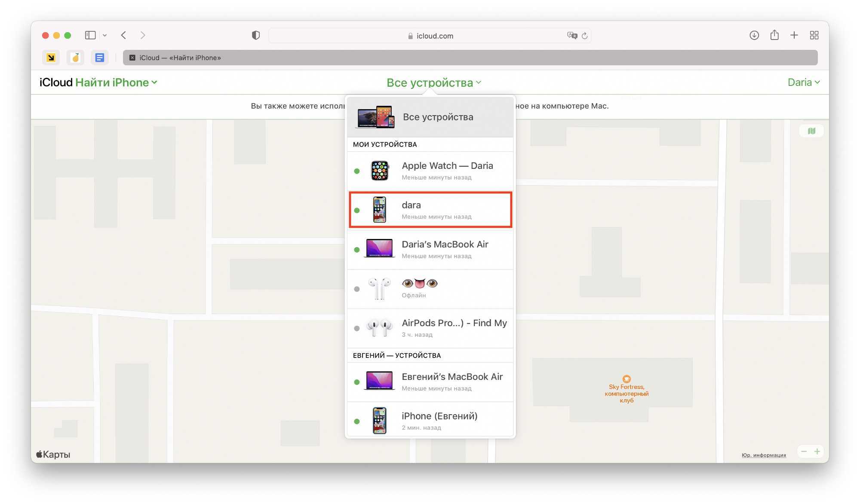860x504 pixels.
Task: Select the dara iPhone device
Action: pyautogui.click(x=430, y=210)
